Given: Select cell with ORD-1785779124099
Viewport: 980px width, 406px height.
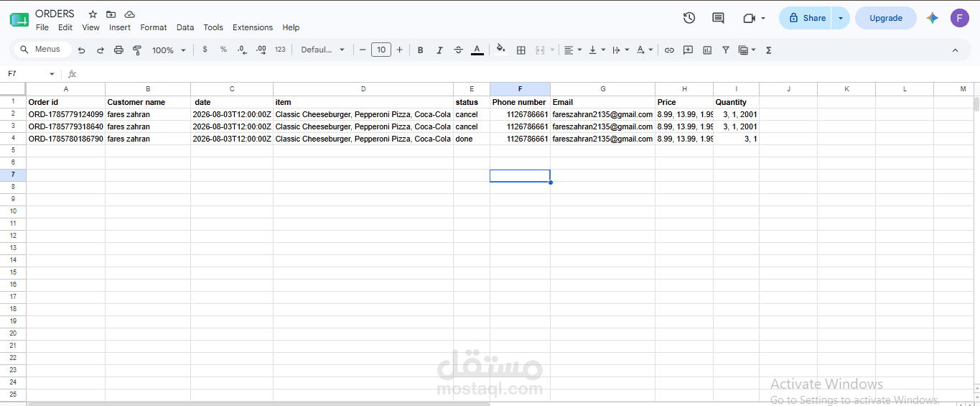Looking at the screenshot, I should [x=66, y=114].
